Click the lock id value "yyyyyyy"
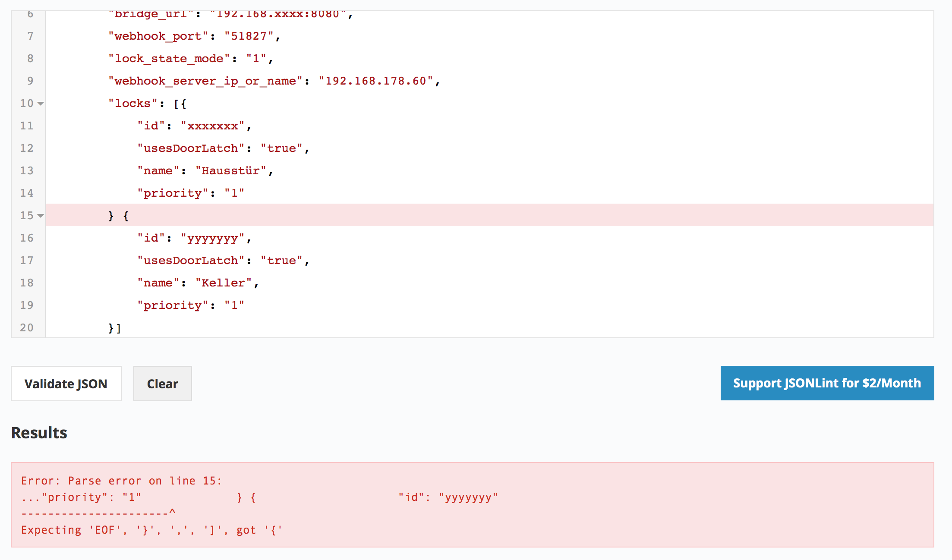Screen dimensions: 952x560 [212, 238]
